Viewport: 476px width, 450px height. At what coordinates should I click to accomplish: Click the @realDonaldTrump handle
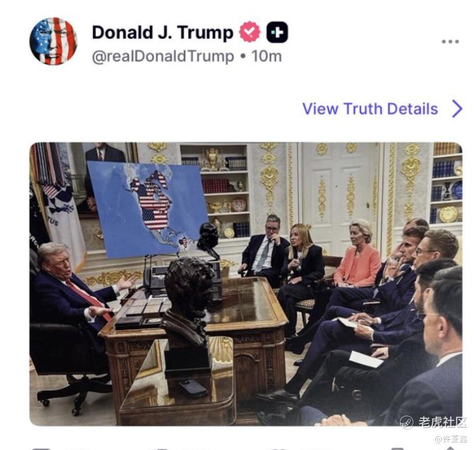tap(163, 56)
